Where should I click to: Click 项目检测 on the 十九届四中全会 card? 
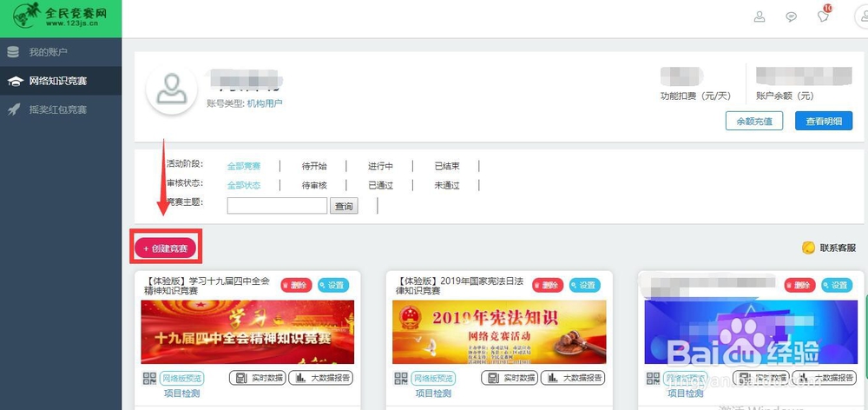(181, 393)
